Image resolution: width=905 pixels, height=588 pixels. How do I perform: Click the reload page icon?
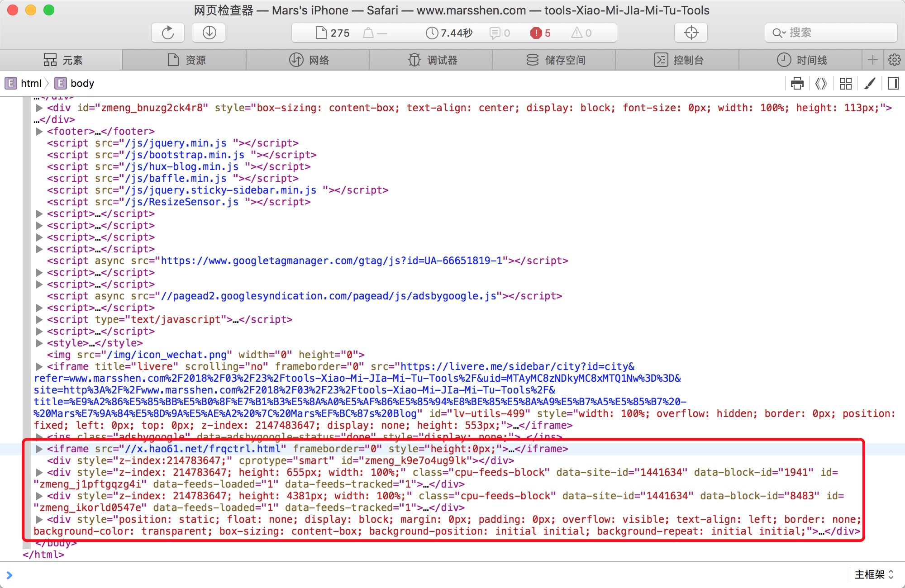click(168, 33)
